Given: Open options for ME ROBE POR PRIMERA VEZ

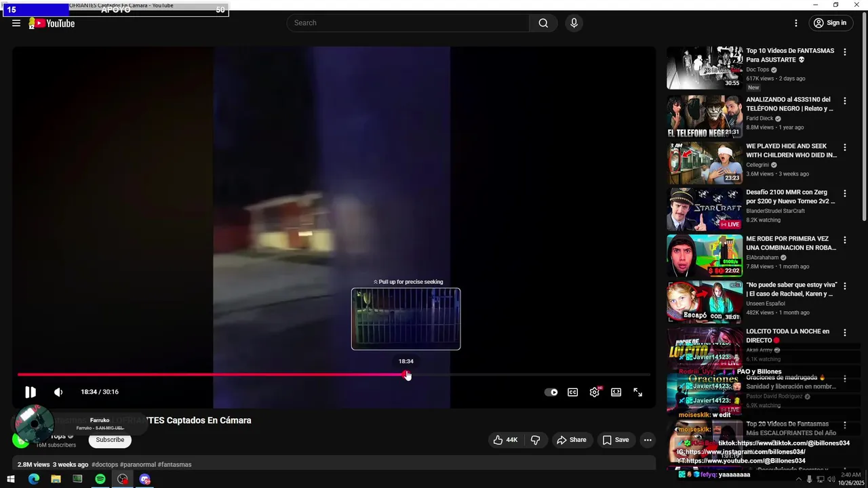Looking at the screenshot, I should pyautogui.click(x=845, y=240).
